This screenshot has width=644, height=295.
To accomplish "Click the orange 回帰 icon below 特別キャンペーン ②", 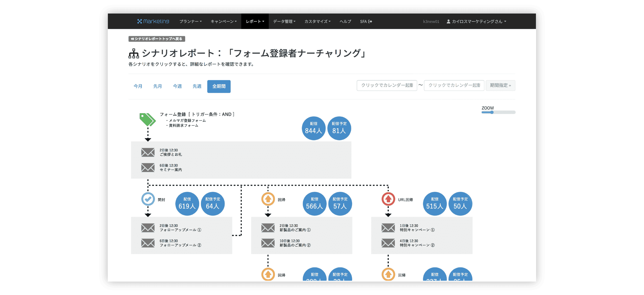I will (x=388, y=274).
